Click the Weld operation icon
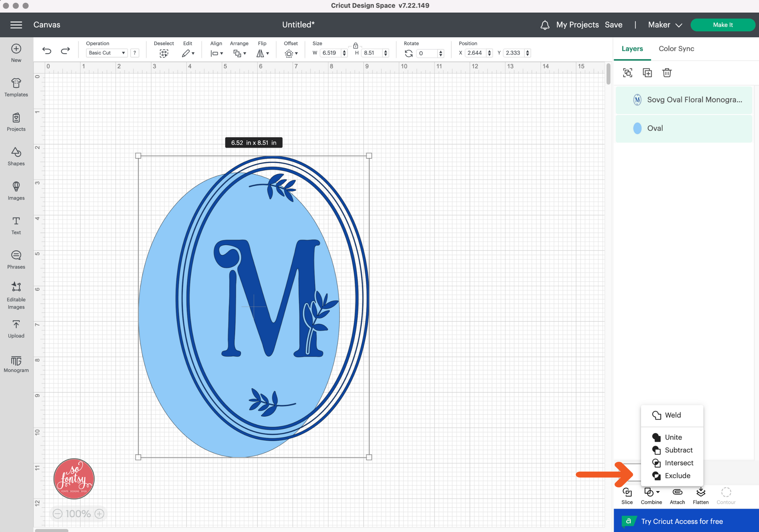 656,415
